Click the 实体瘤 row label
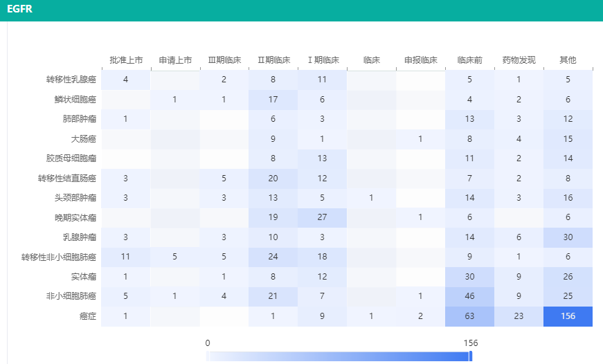603x364 pixels. [84, 277]
